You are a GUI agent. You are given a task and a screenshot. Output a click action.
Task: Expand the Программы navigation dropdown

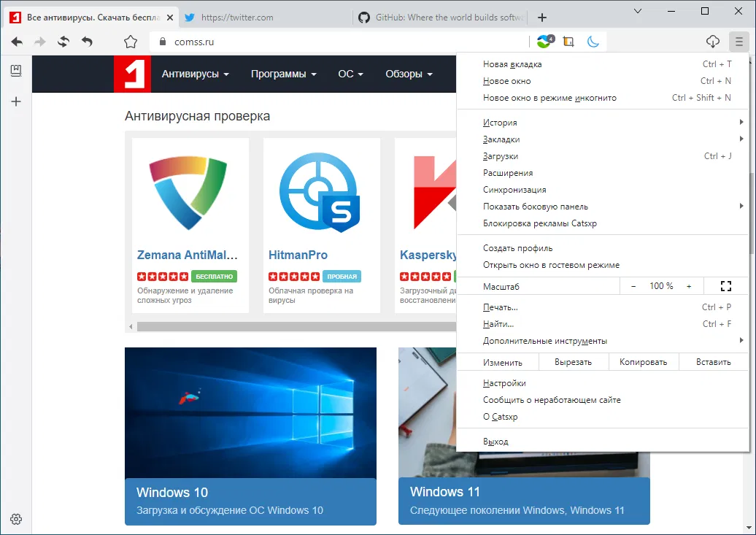[x=283, y=74]
